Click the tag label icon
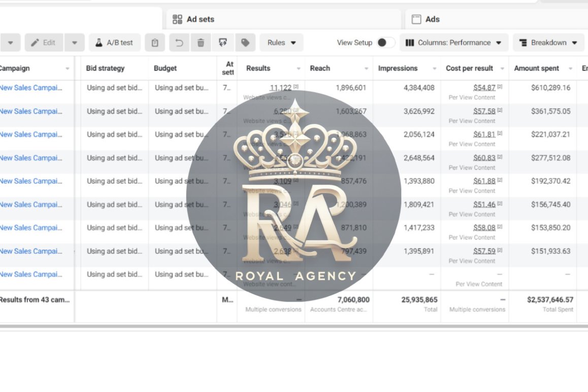 pos(245,43)
